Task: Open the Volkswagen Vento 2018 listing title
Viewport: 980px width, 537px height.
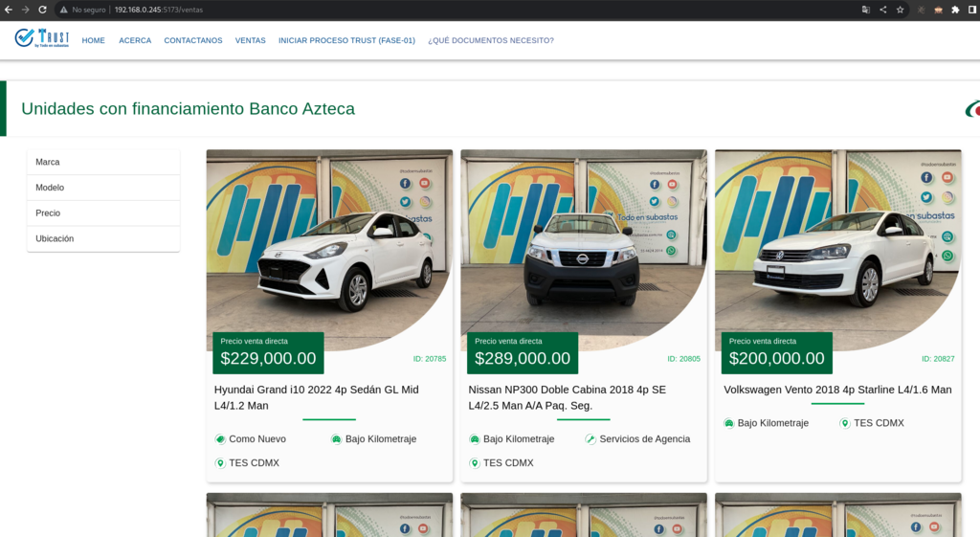Action: (x=837, y=390)
